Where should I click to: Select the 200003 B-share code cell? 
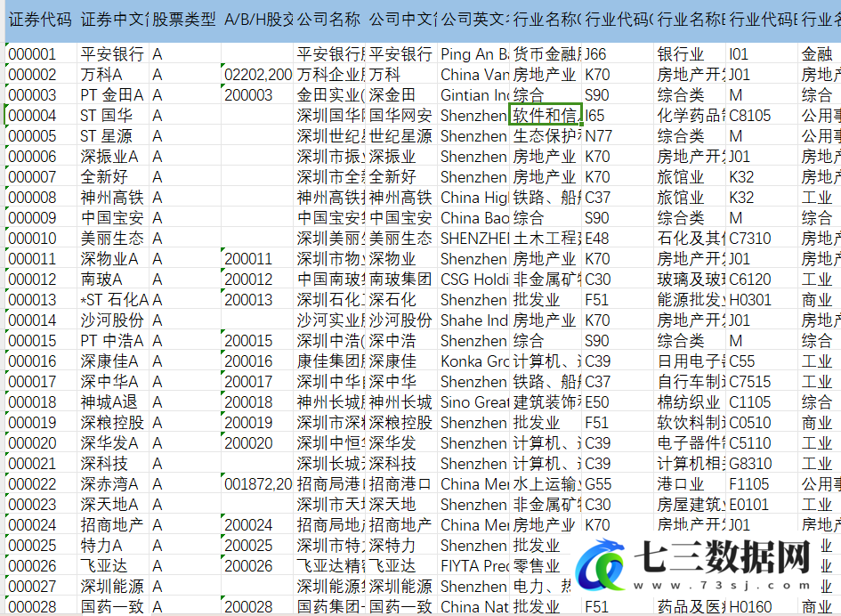pyautogui.click(x=257, y=95)
